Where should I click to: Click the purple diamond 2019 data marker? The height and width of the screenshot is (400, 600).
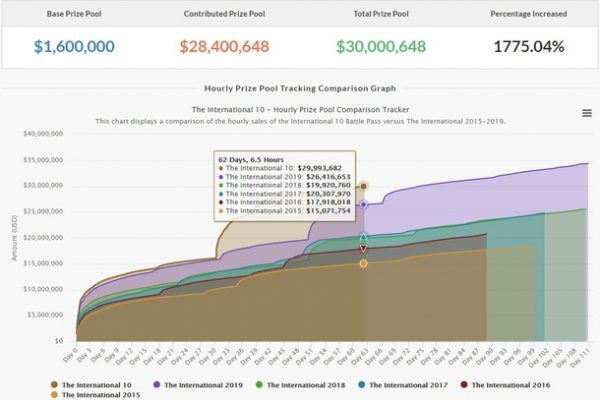(x=364, y=205)
